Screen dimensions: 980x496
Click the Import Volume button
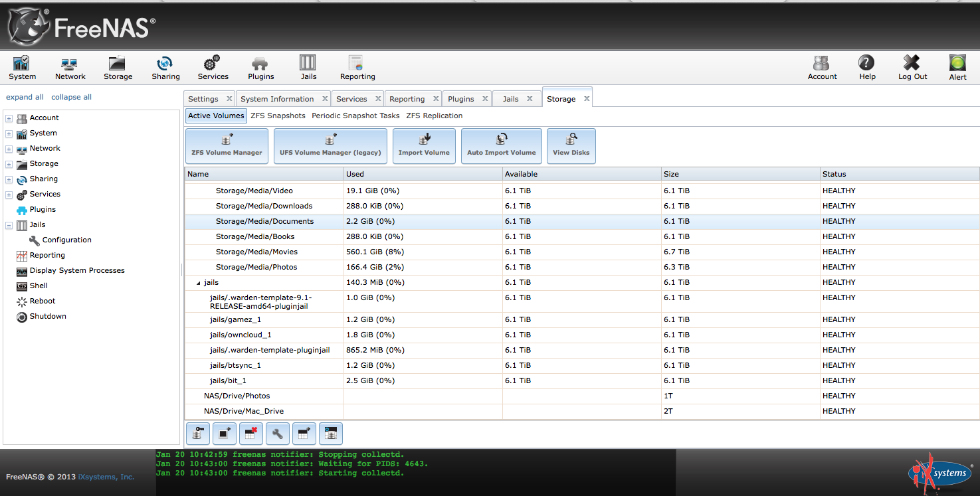[424, 146]
